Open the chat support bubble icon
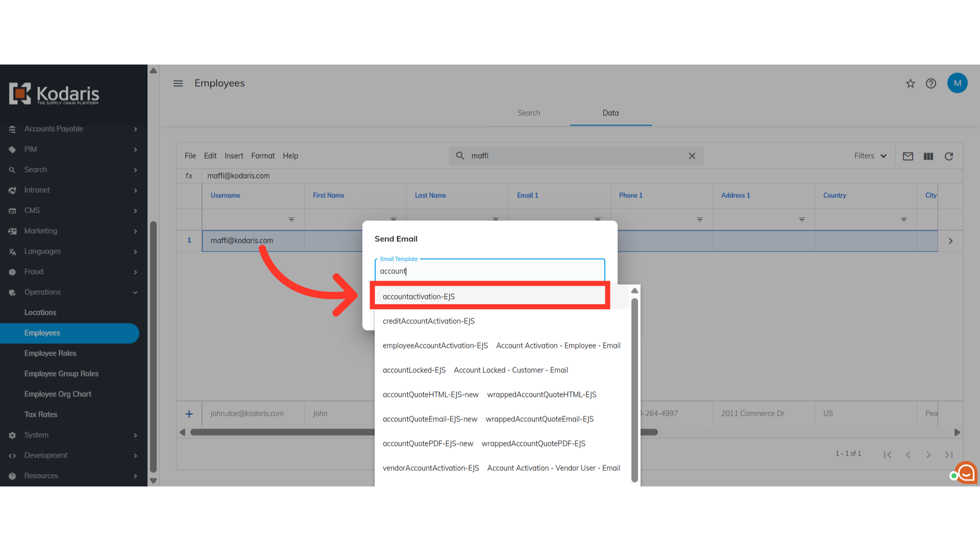Image resolution: width=980 pixels, height=551 pixels. click(965, 473)
